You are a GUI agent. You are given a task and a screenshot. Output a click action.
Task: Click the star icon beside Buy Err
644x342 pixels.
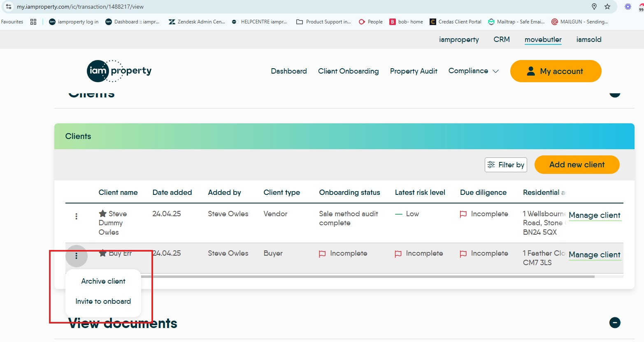102,253
